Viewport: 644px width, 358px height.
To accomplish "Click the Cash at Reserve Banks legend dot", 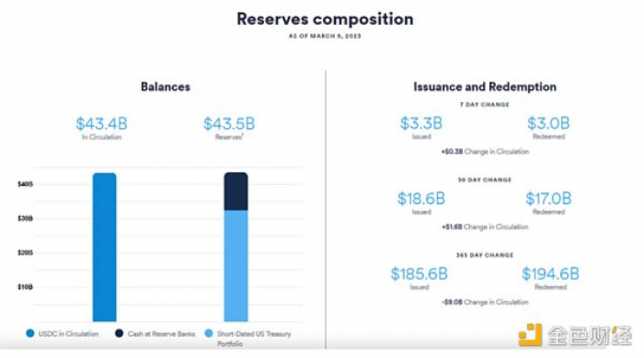I will [x=119, y=333].
